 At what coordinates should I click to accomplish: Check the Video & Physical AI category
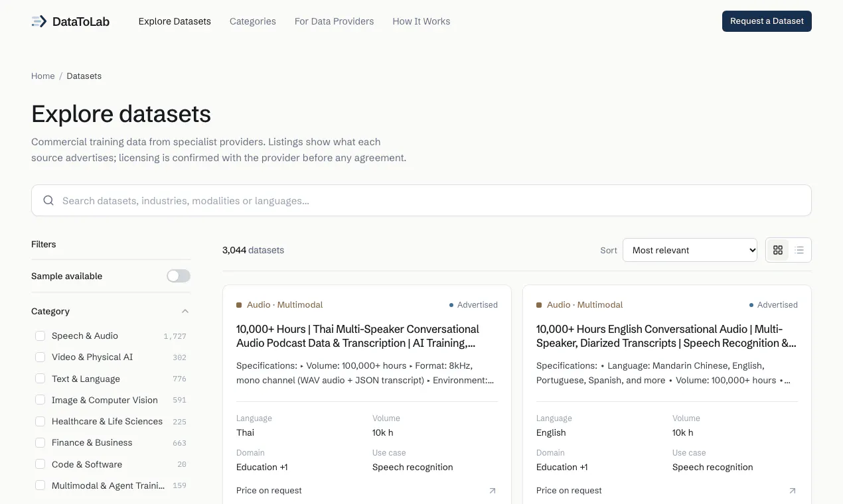(40, 357)
